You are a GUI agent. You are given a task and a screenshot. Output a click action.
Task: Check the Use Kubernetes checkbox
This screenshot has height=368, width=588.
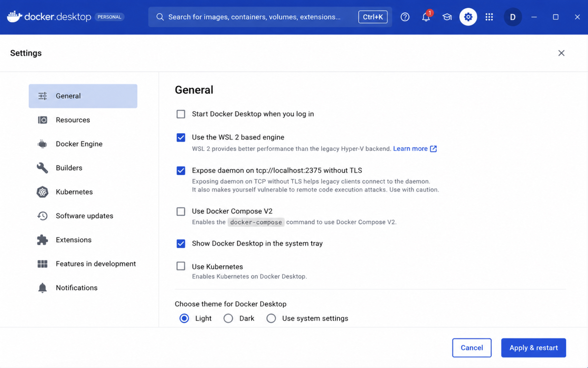pos(181,266)
